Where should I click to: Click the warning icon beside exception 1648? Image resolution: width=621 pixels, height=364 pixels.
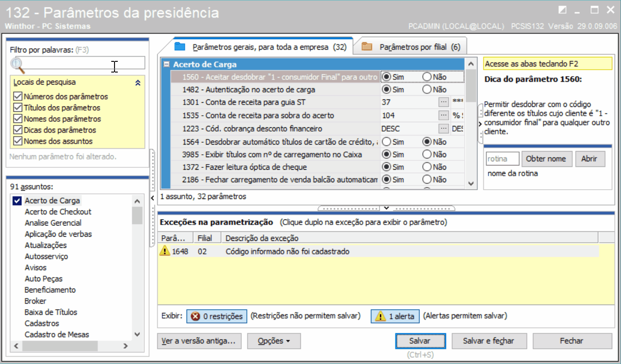click(x=165, y=251)
